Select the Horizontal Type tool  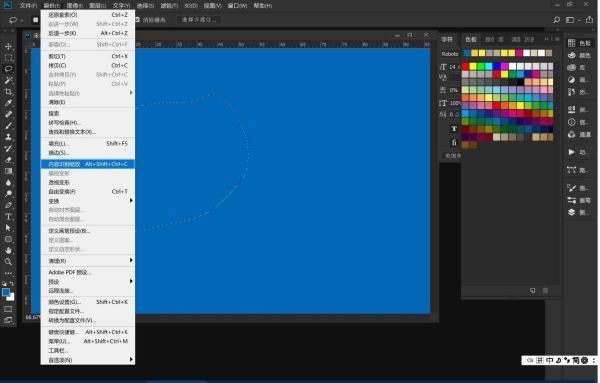click(8, 216)
